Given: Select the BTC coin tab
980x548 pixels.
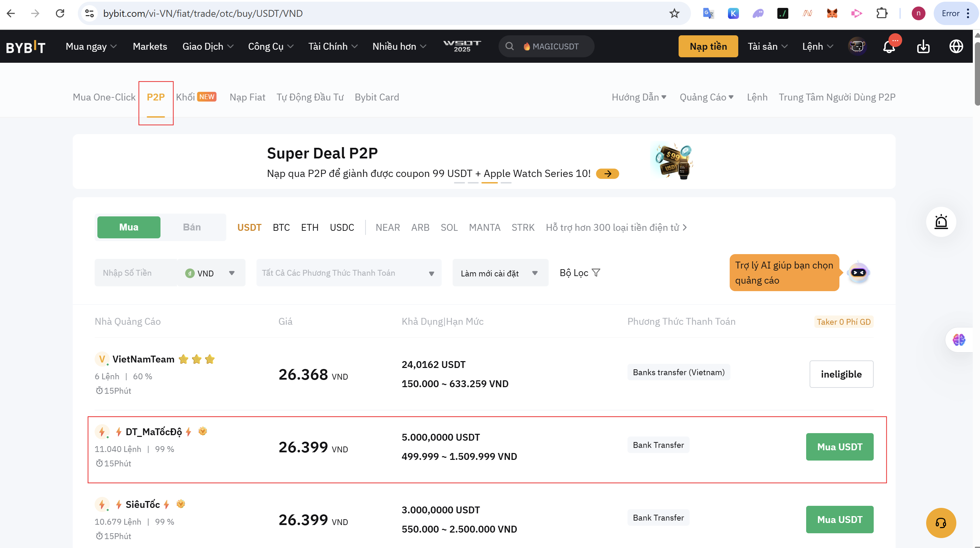Looking at the screenshot, I should click(281, 228).
